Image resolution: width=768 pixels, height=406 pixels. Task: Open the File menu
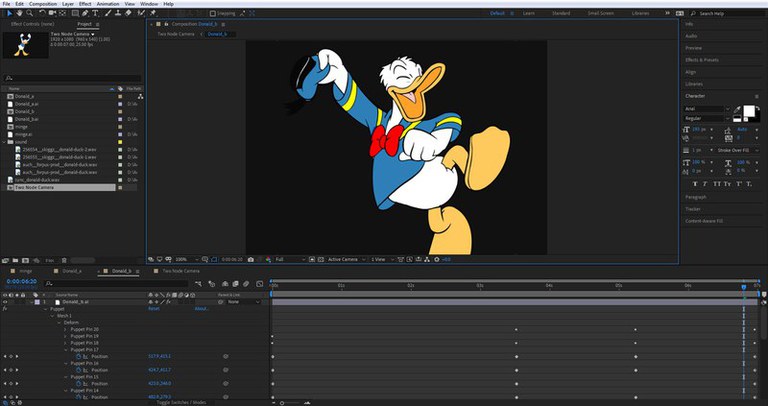pyautogui.click(x=6, y=4)
